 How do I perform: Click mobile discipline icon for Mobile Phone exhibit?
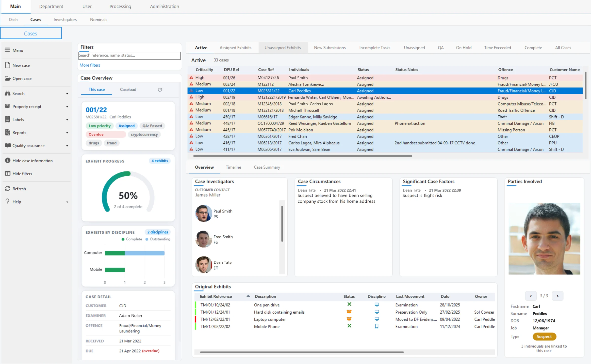point(377,326)
